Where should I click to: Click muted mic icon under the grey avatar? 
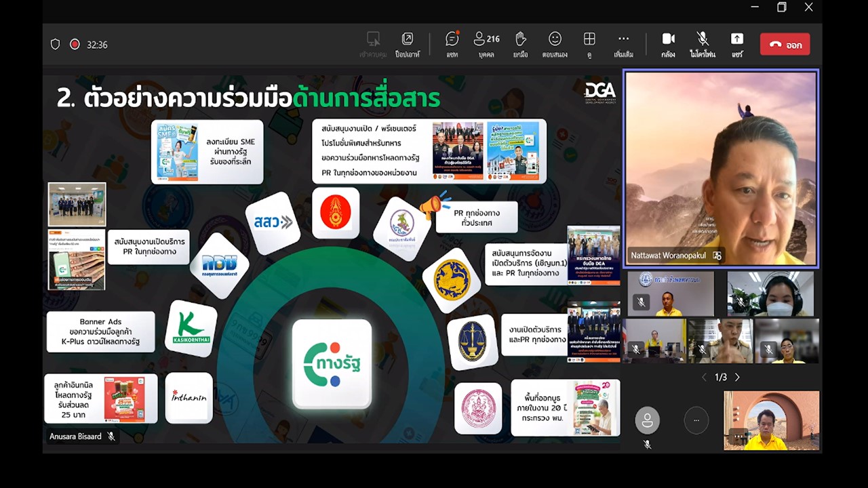click(647, 445)
